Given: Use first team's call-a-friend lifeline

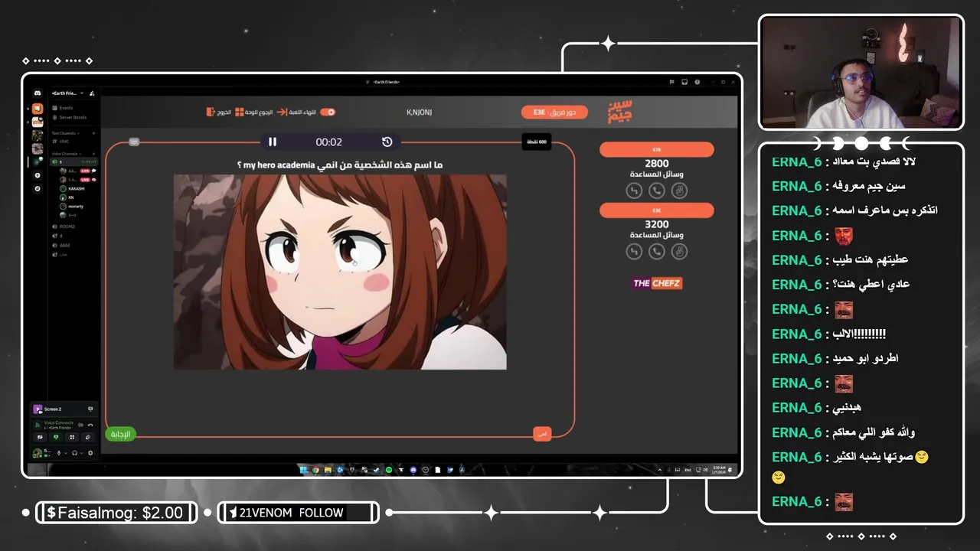Looking at the screenshot, I should [x=657, y=191].
